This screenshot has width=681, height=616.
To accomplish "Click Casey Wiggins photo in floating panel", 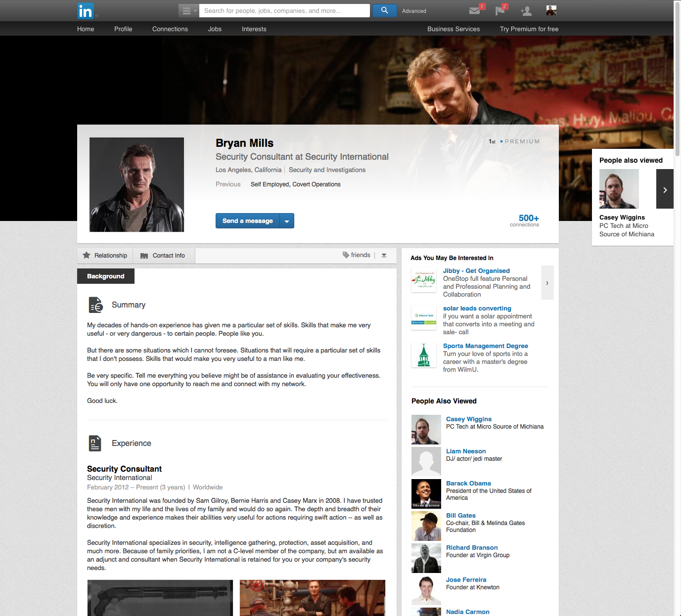I will pos(619,189).
